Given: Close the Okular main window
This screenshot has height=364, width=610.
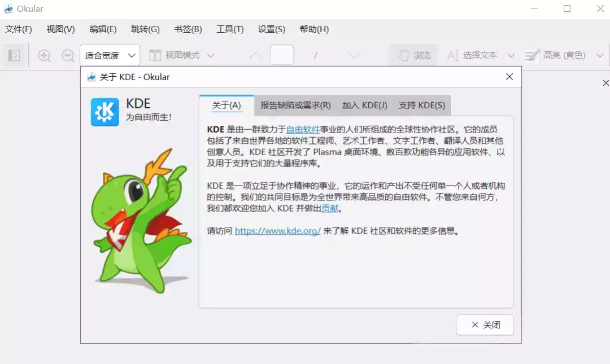Looking at the screenshot, I should [x=600, y=8].
